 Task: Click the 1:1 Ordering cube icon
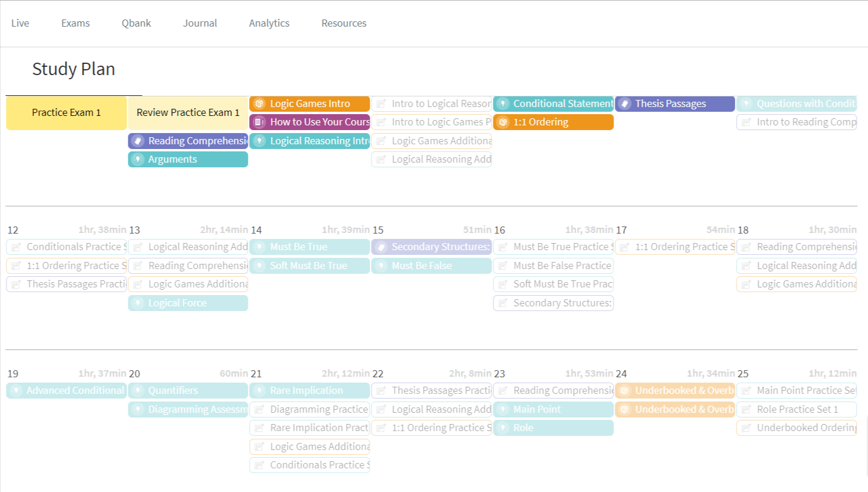click(502, 122)
